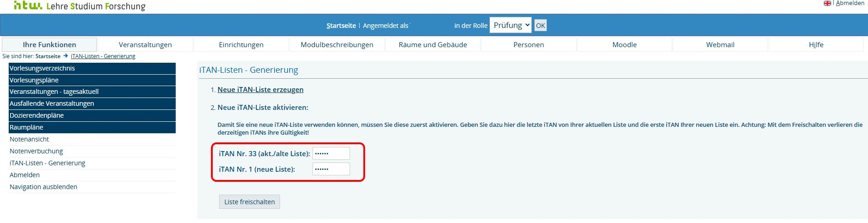
Task: Select the Räume und Gebäude tab
Action: click(x=432, y=44)
